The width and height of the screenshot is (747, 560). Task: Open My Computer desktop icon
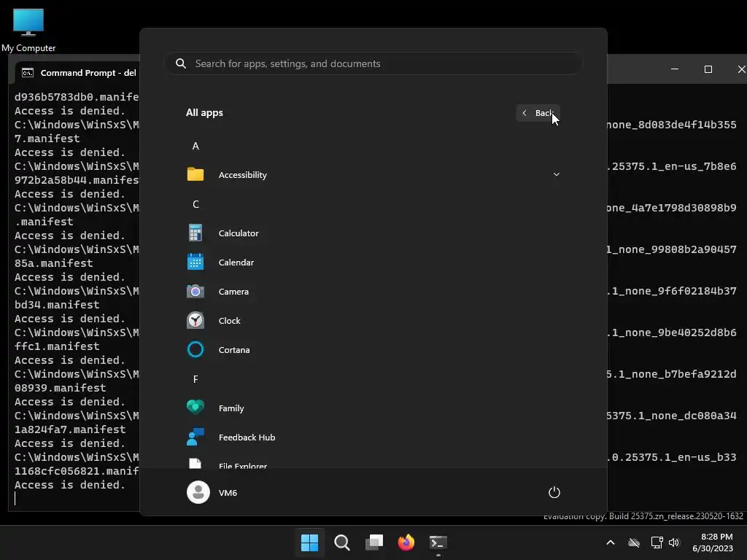(x=28, y=30)
